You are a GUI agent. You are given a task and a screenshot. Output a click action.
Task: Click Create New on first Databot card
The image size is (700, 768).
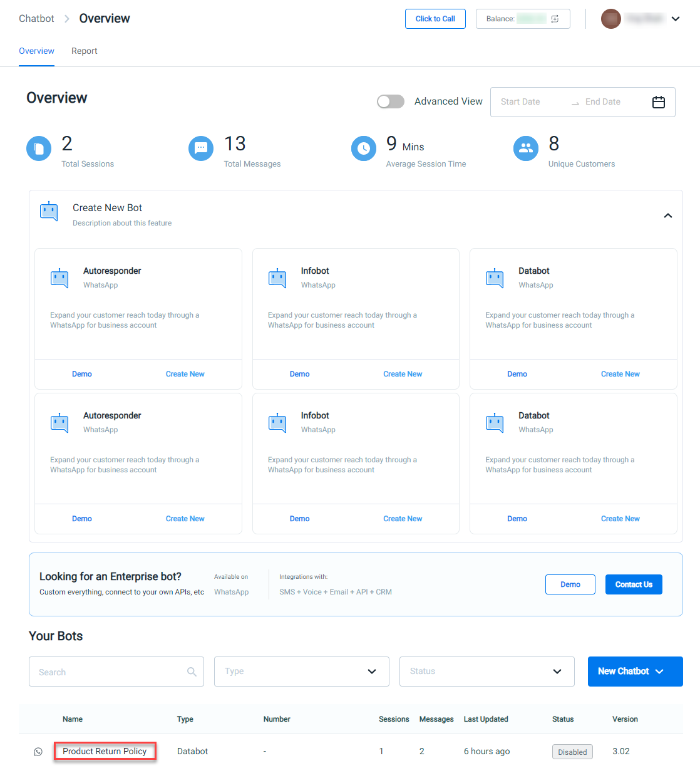[620, 374]
